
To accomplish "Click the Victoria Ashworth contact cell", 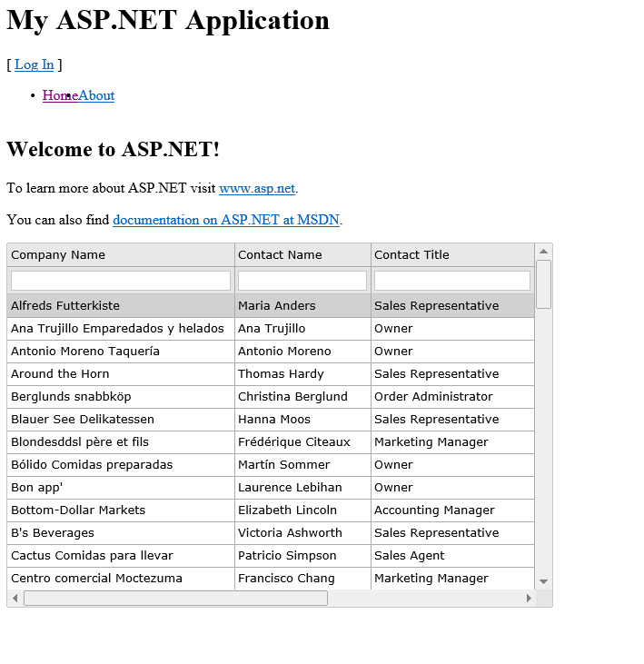I will tap(302, 533).
